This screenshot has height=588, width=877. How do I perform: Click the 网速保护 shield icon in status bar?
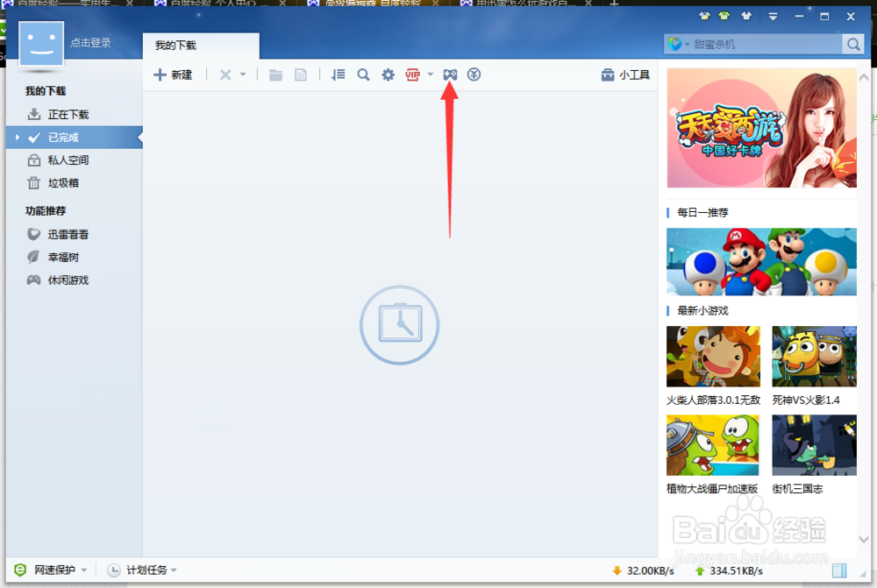tap(20, 570)
